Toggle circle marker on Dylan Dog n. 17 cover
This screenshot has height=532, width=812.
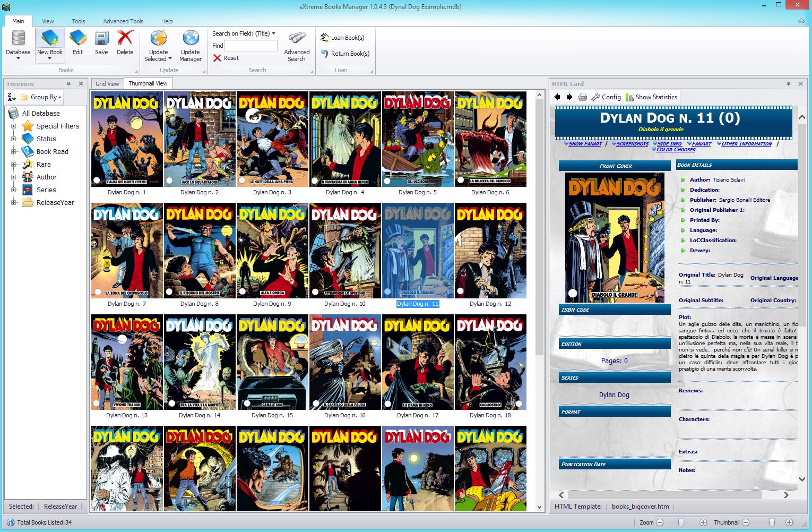tap(388, 404)
